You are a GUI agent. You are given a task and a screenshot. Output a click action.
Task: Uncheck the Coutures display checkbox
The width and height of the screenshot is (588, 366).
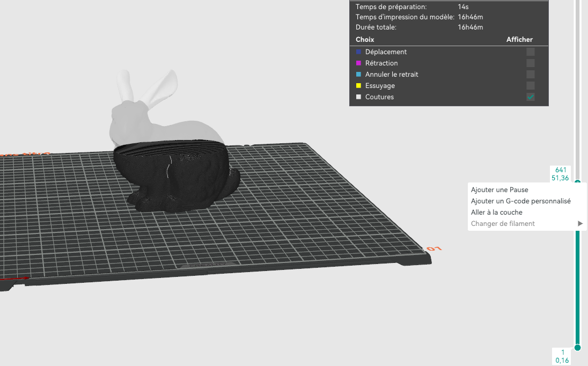coord(530,97)
